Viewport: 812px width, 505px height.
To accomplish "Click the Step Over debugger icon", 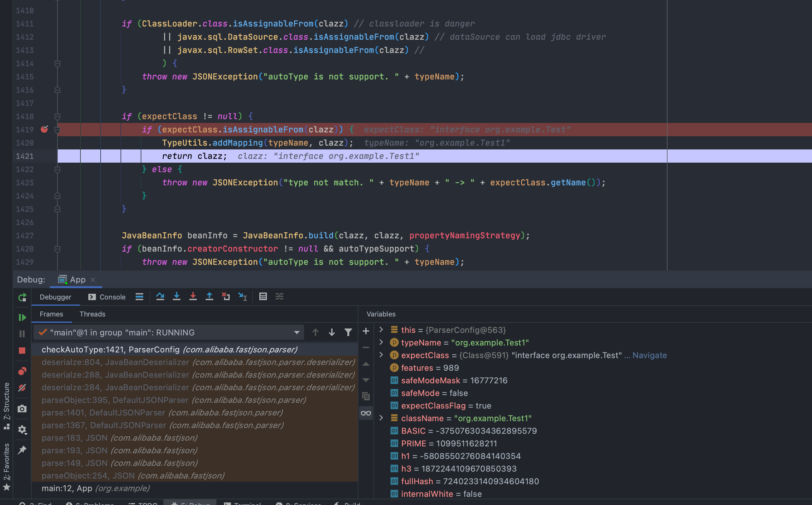I will (x=160, y=297).
